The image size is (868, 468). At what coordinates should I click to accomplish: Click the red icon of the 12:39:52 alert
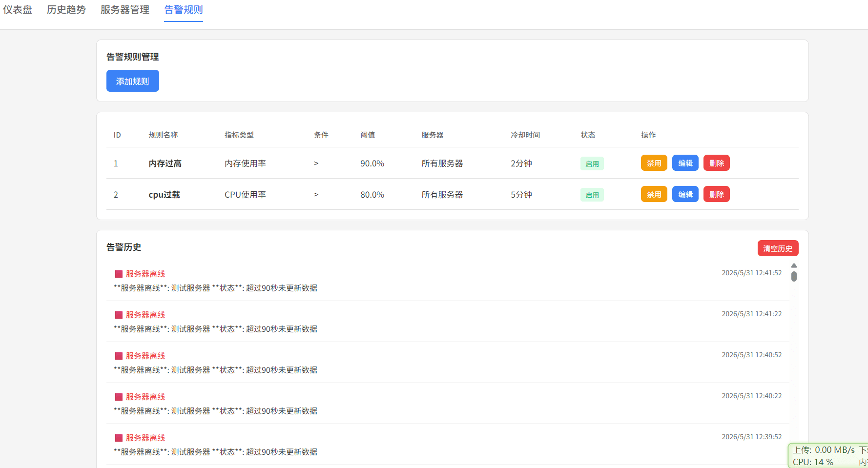pos(119,438)
